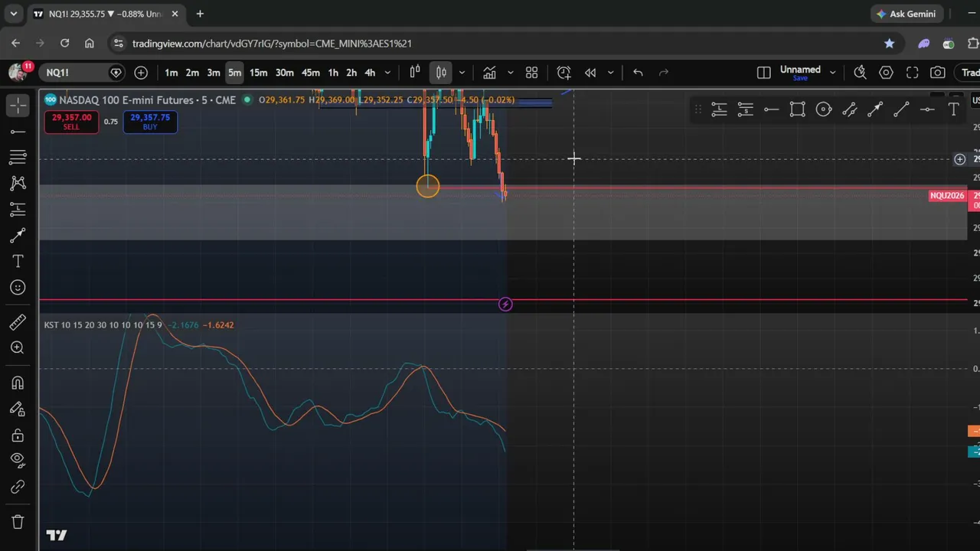Open Chrome tab search dropdown

click(x=13, y=14)
